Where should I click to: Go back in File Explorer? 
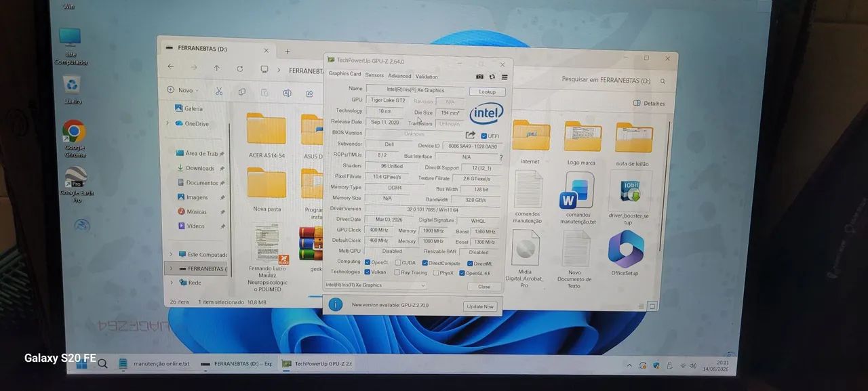pyautogui.click(x=171, y=66)
